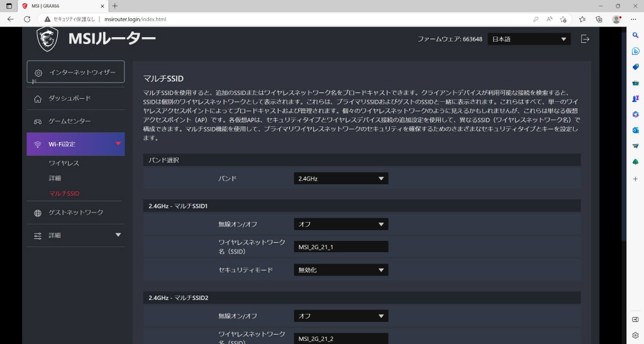Open the Favorites list icon
Image resolution: width=644 pixels, height=344 pixels.
coord(582,19)
